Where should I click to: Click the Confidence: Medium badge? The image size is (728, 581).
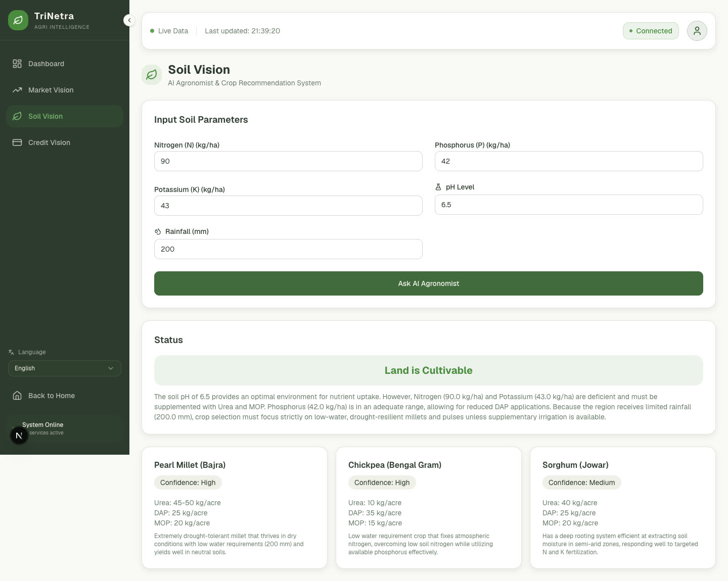click(x=582, y=482)
